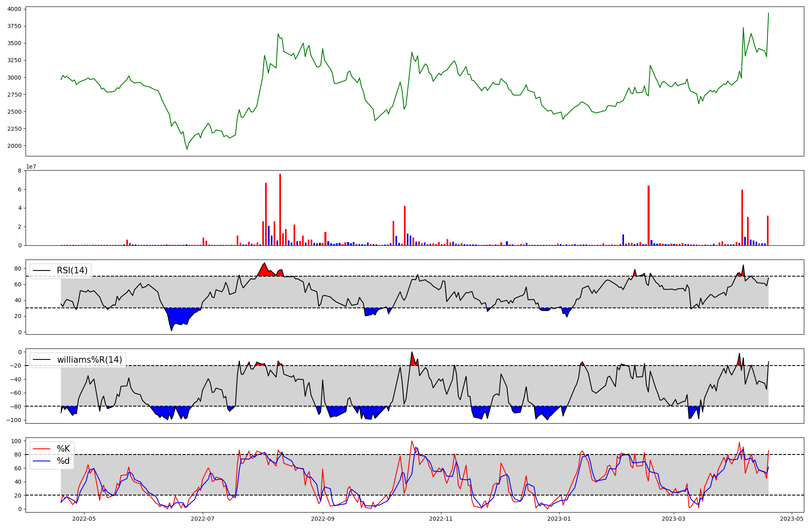Click the %d legend entry text
Screen dimensions: 812x528
(x=63, y=461)
